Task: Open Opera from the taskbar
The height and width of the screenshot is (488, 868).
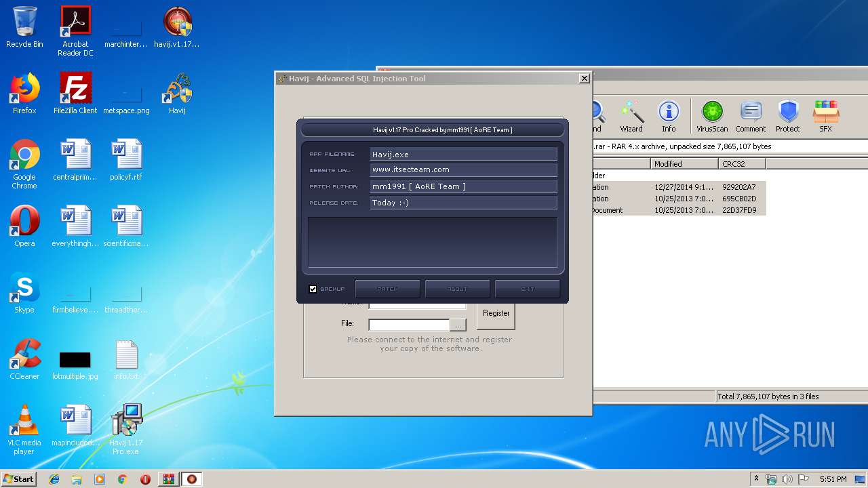Action: coord(145,479)
